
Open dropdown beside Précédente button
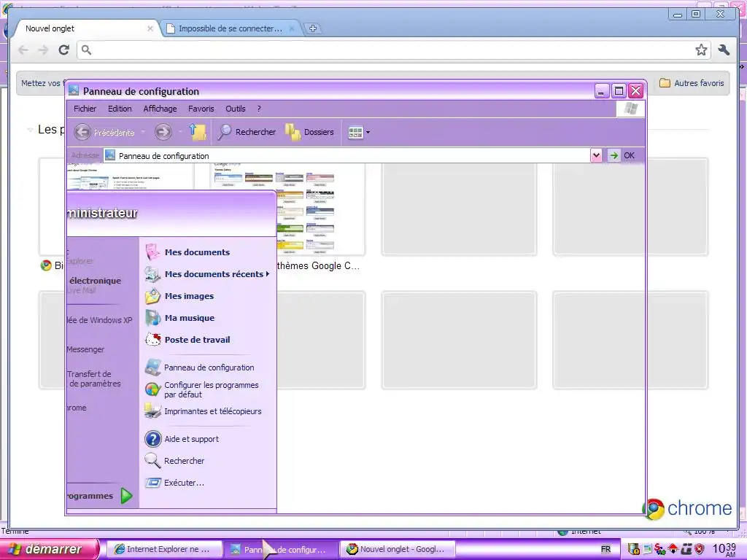[143, 133]
